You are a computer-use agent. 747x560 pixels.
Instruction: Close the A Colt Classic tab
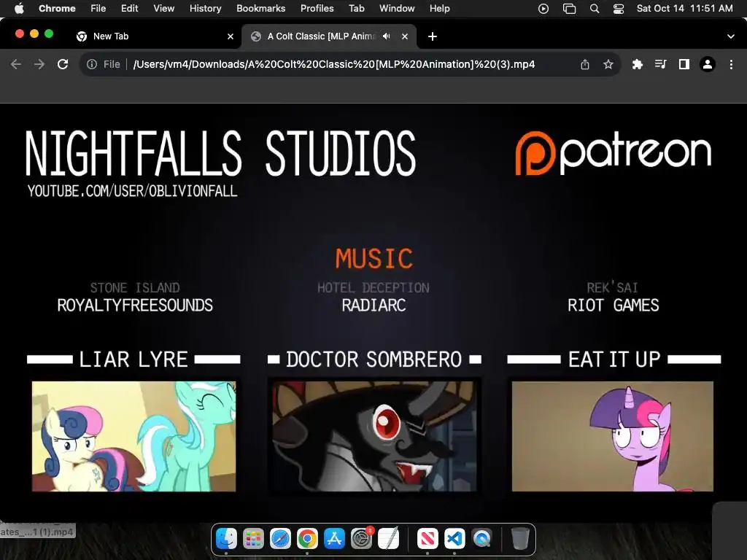click(404, 36)
